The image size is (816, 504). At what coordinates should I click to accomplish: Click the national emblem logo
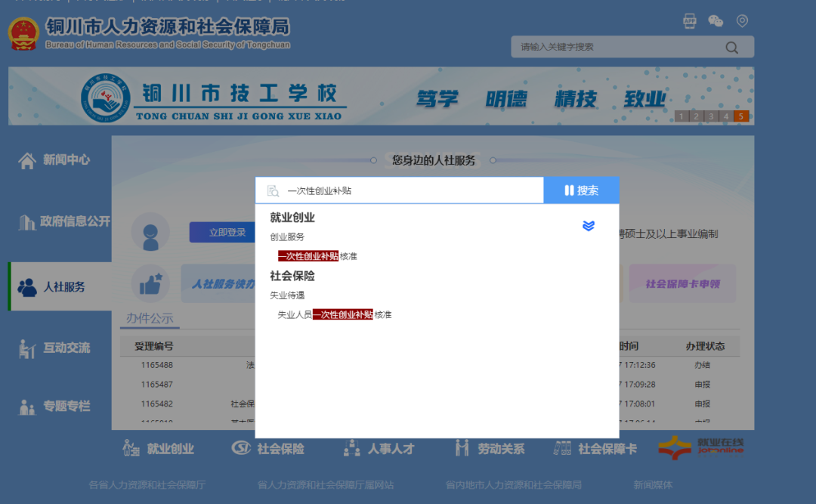[23, 34]
